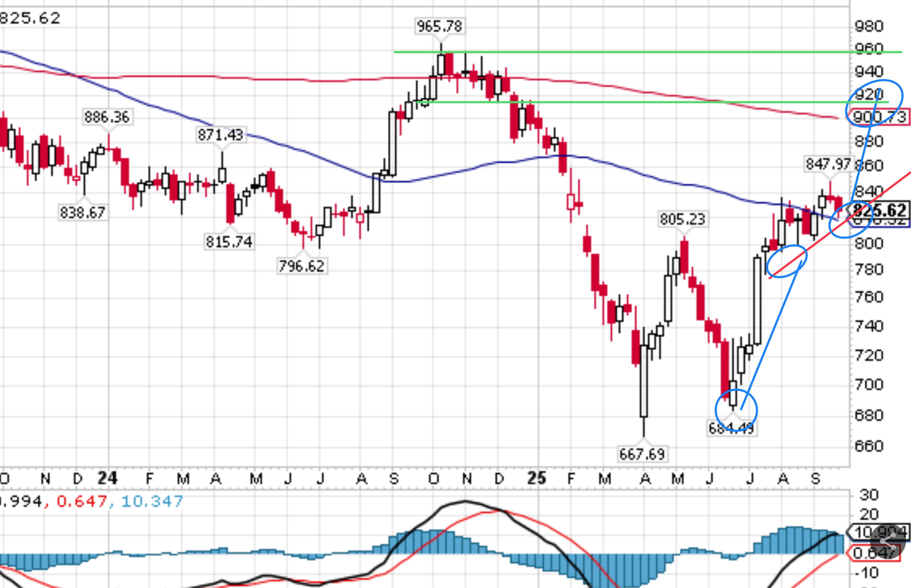This screenshot has width=911, height=588.
Task: Click the 800 price axis label
Action: pyautogui.click(x=868, y=244)
